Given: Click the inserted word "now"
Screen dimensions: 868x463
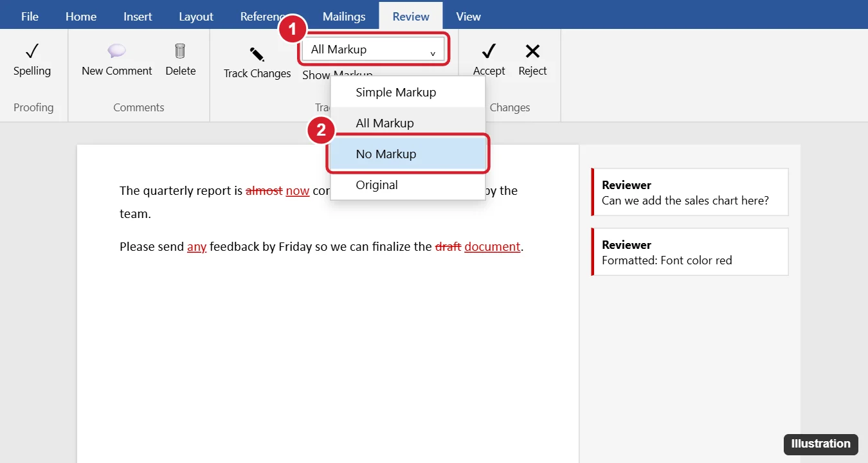Looking at the screenshot, I should pyautogui.click(x=298, y=191).
